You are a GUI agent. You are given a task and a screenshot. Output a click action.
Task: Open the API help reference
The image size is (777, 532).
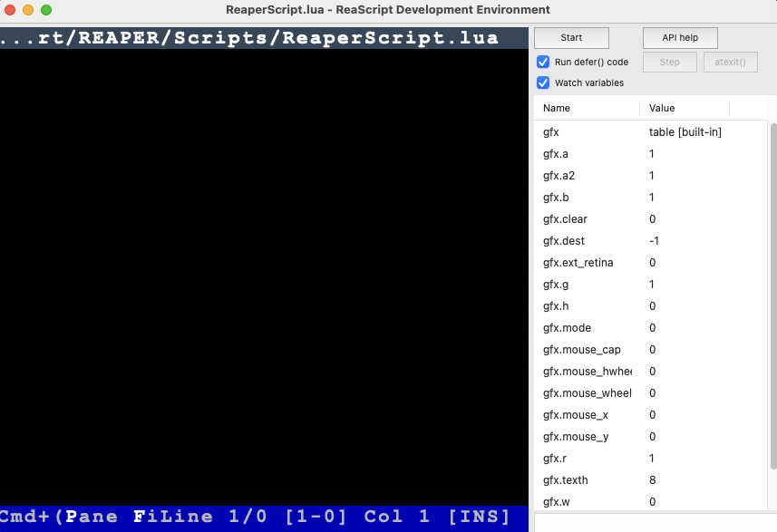pyautogui.click(x=679, y=37)
